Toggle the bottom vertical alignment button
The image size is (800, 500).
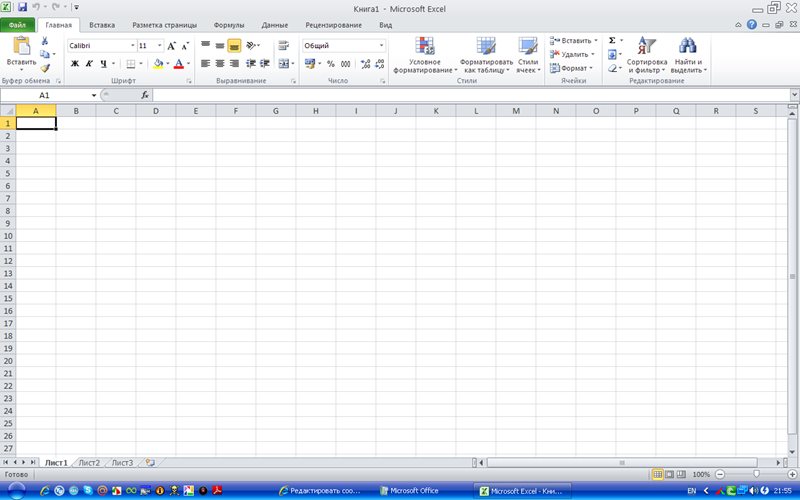coord(234,45)
